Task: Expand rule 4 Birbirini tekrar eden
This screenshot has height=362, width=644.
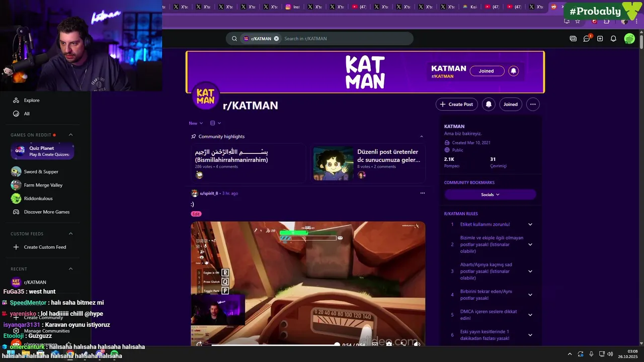Action: point(530,295)
